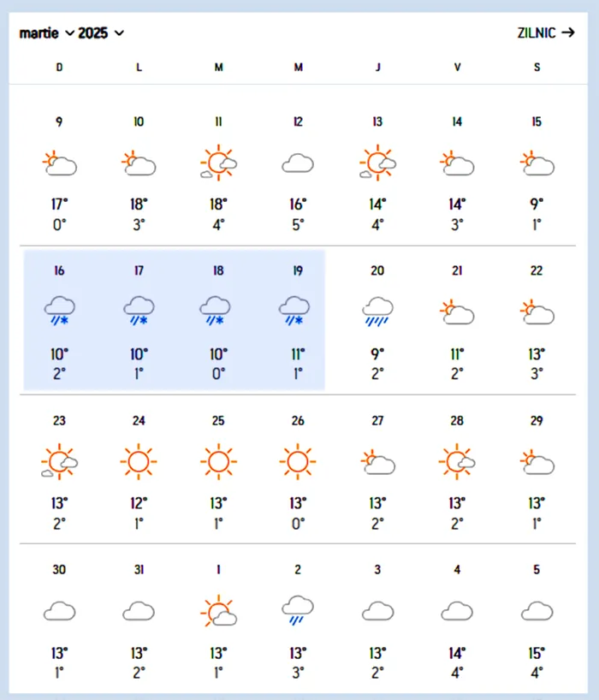Open the 2025 year dropdown
This screenshot has width=599, height=700.
click(x=97, y=33)
